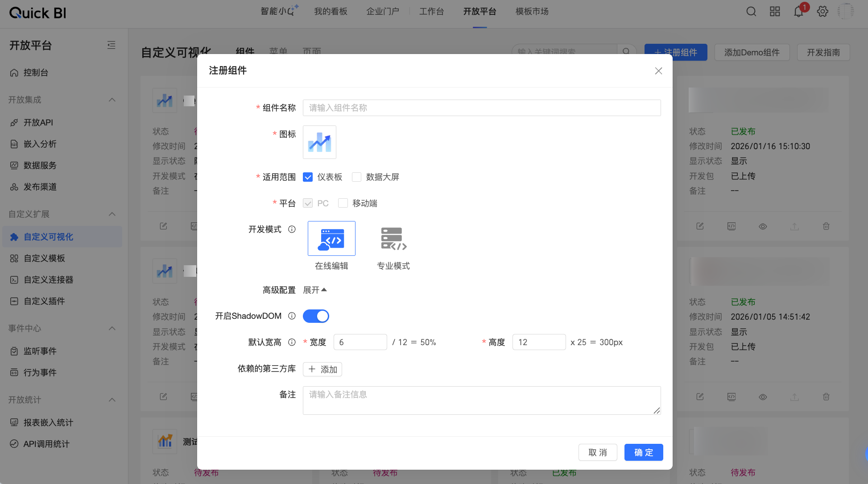
Task: Disable the ShadowDOM toggle switch
Action: 316,316
